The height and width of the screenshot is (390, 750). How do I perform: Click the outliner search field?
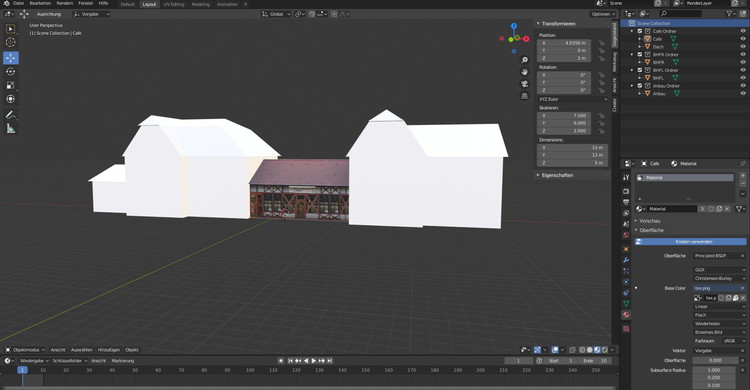[680, 14]
